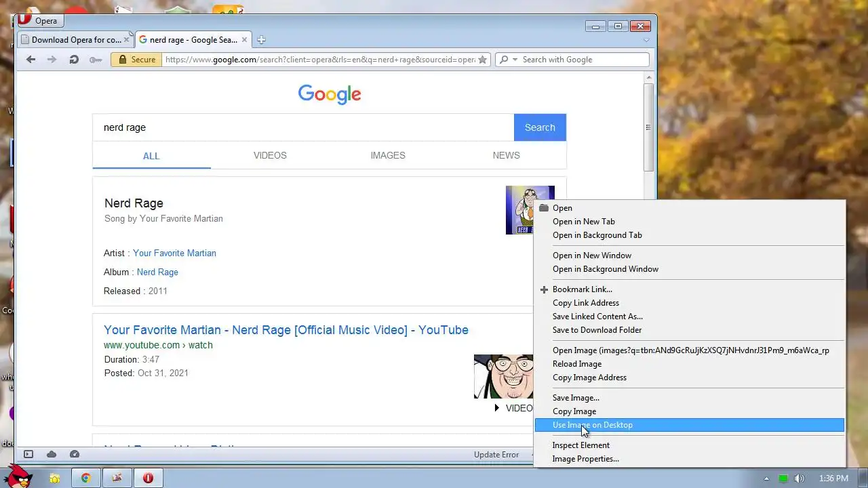The image size is (868, 488).
Task: Choose Bookmark Link... menu entry
Action: coord(690,289)
